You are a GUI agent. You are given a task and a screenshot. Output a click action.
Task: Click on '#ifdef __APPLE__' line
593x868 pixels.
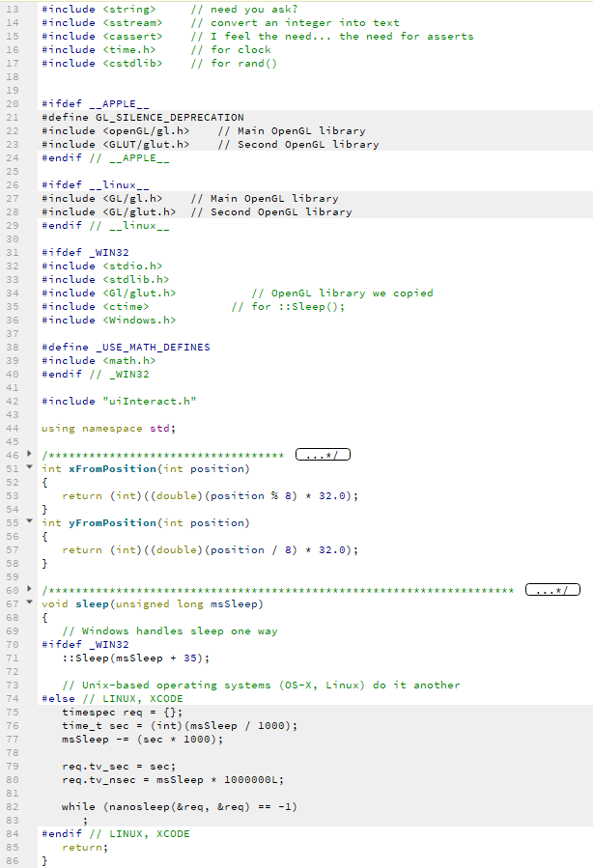[96, 104]
